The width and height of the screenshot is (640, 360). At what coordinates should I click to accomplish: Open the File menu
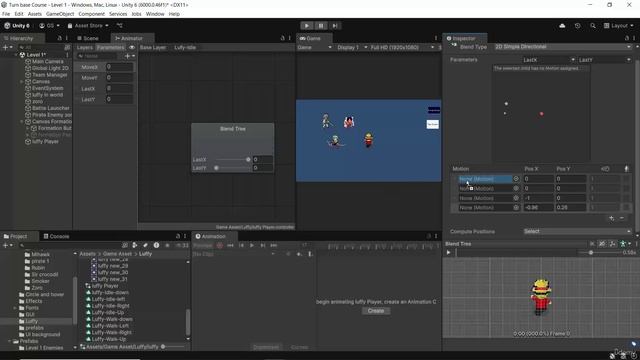coord(6,14)
